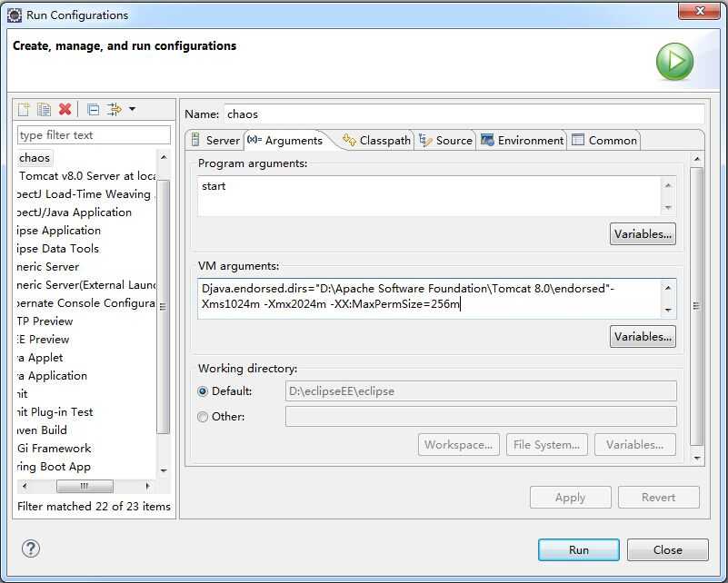Click in the VM arguments text area
Screen dimensions: 728x583
(x=429, y=298)
